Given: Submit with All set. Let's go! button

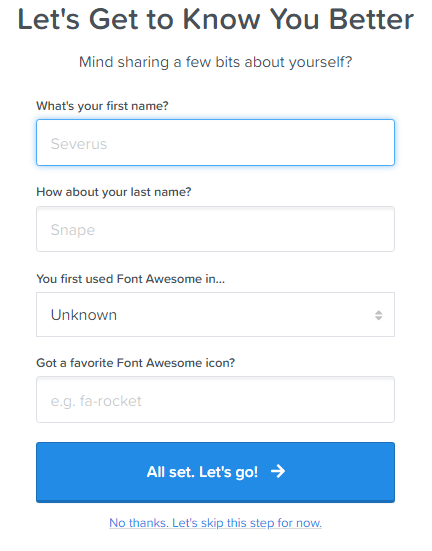Looking at the screenshot, I should tap(215, 472).
